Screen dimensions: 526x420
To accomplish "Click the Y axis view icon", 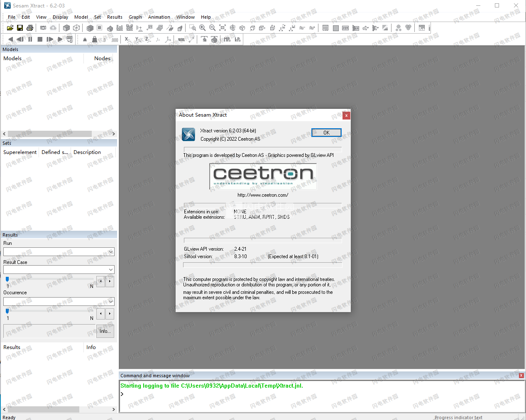I will click(x=138, y=39).
